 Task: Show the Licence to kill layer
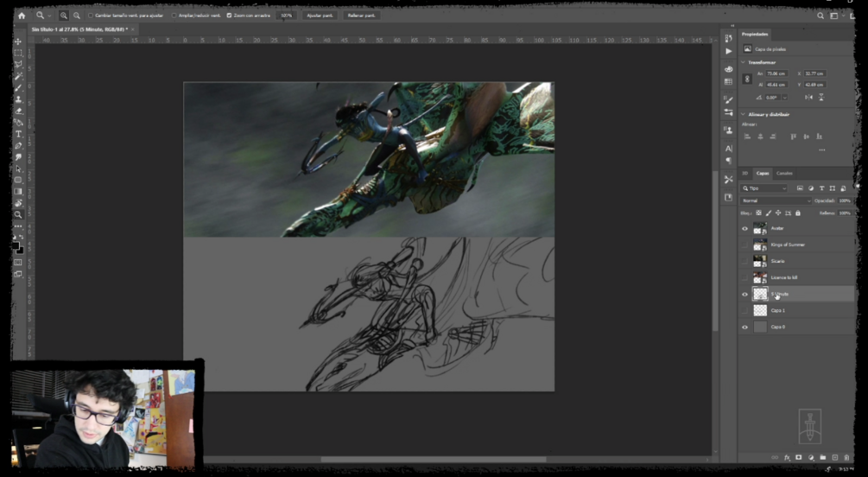pyautogui.click(x=744, y=278)
